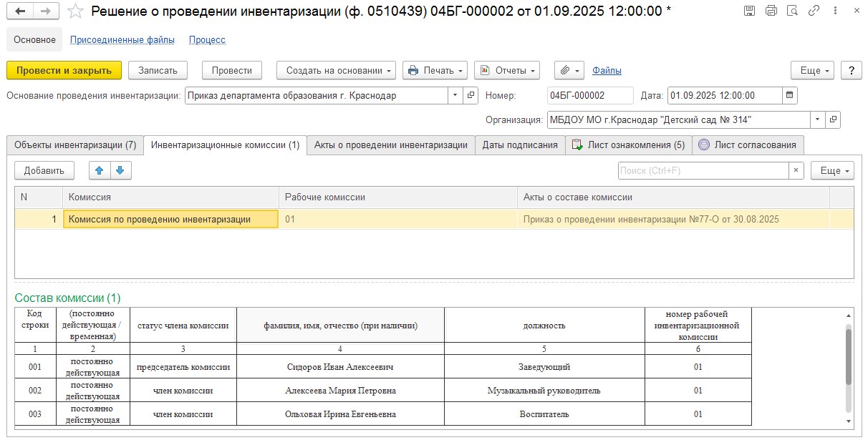This screenshot has width=868, height=440.
Task: Open the calendar picker for the Дата field
Action: [x=789, y=95]
